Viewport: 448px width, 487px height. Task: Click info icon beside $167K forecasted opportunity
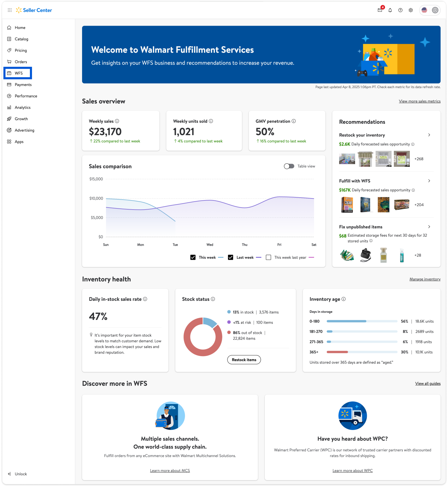pos(413,190)
